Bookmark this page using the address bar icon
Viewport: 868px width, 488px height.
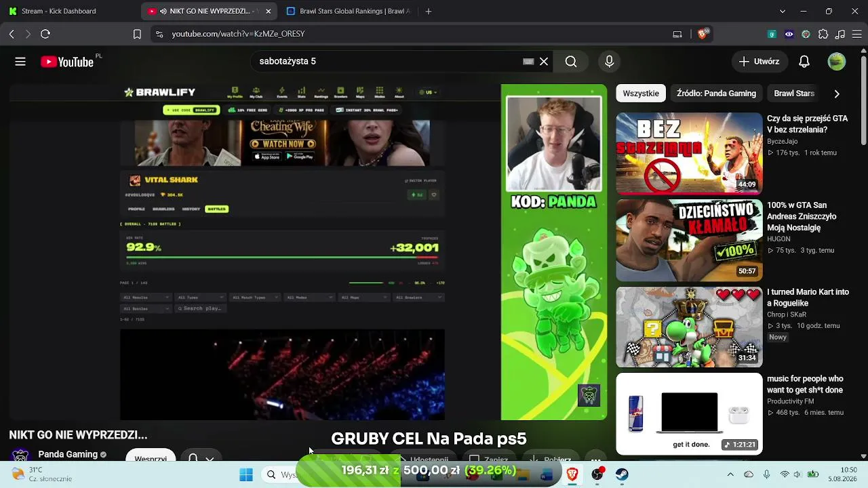click(137, 34)
